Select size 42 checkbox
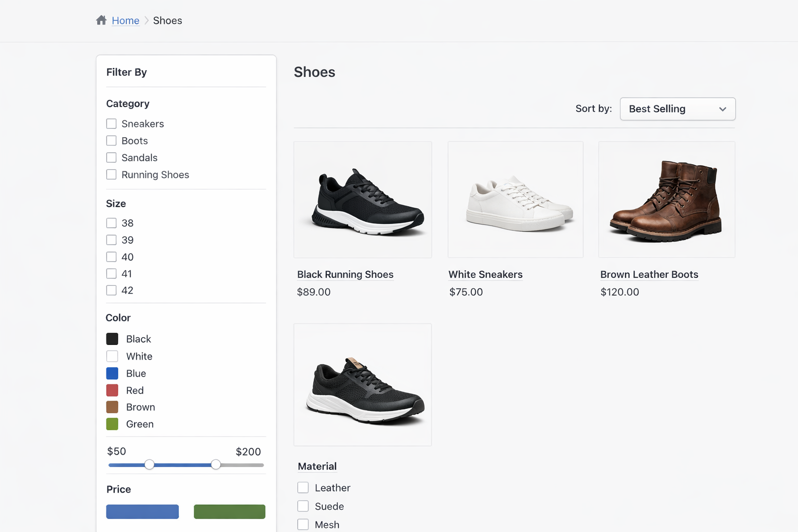This screenshot has height=532, width=798. tap(111, 290)
